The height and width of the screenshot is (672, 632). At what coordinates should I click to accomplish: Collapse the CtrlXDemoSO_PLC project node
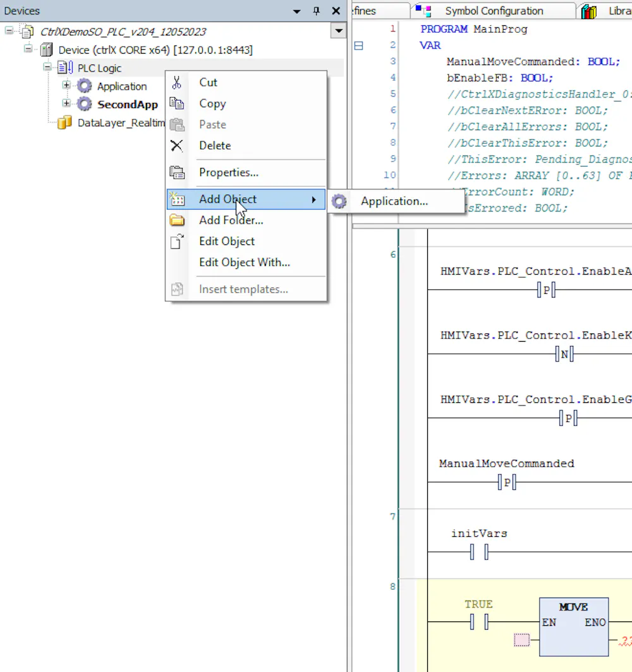click(9, 30)
